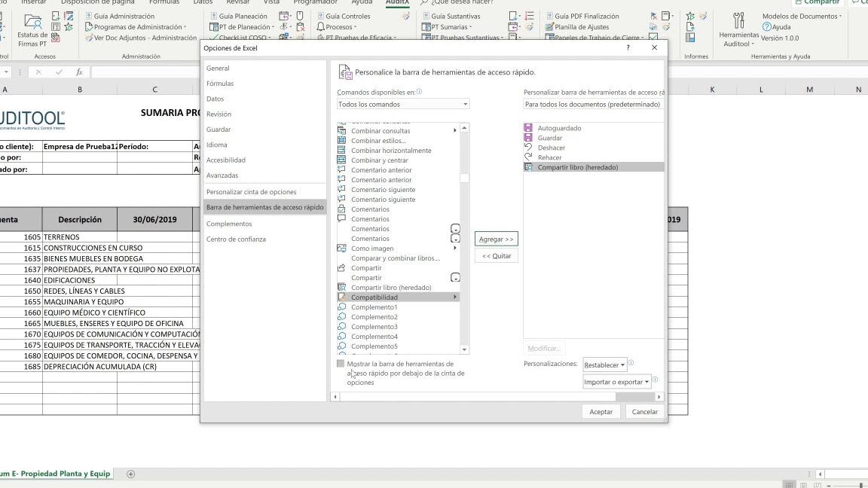Click star with play icon in Informes

(690, 16)
